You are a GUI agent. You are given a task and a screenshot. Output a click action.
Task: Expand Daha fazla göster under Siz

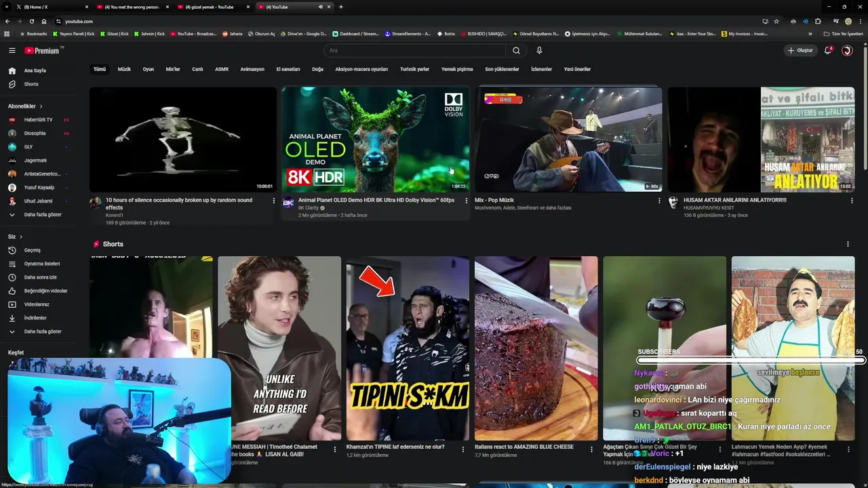click(42, 331)
